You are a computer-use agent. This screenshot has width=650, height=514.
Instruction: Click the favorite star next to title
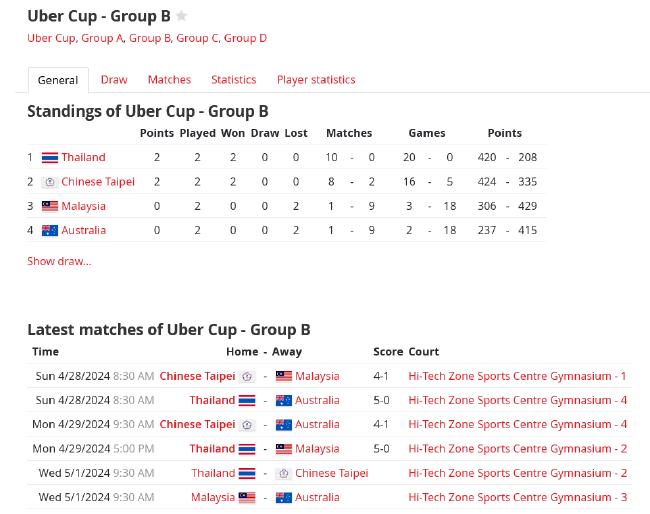tap(181, 16)
